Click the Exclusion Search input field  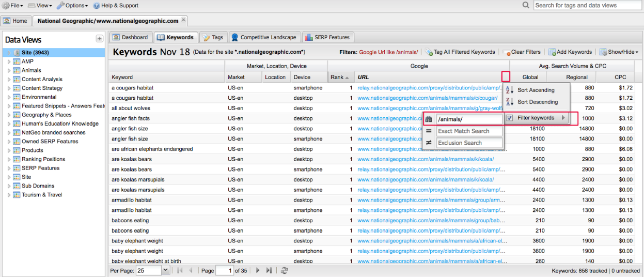tap(469, 143)
